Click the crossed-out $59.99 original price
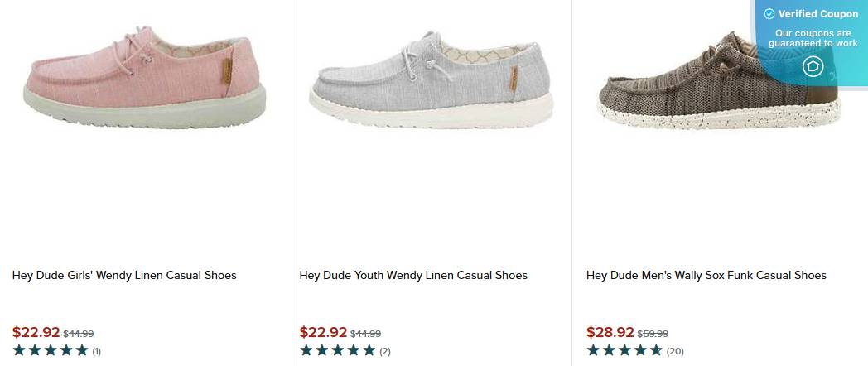This screenshot has width=868, height=366. [x=653, y=334]
